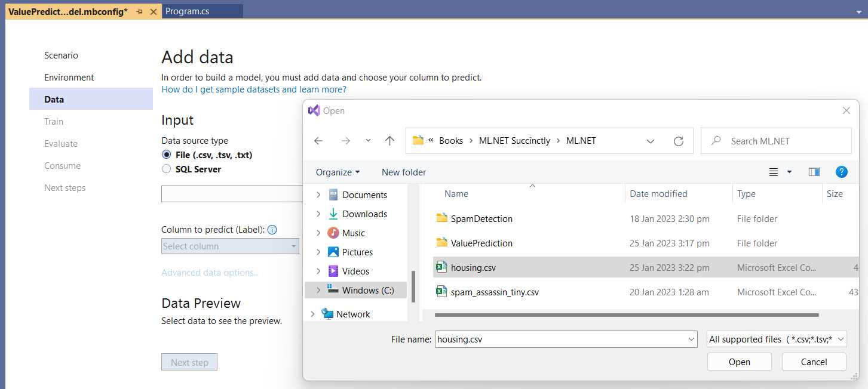Image resolution: width=868 pixels, height=389 pixels.
Task: Sort files by Date modified
Action: [658, 194]
